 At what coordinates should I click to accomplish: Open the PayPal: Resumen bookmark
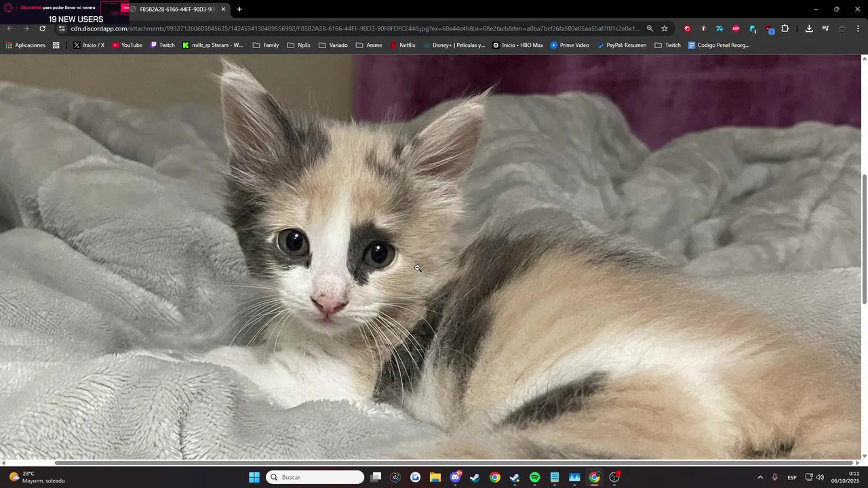pyautogui.click(x=621, y=45)
